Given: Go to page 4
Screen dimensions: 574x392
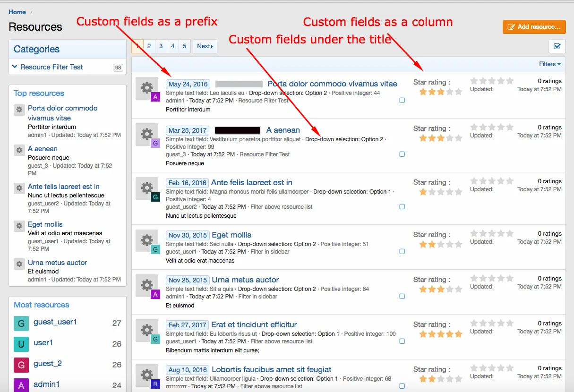Looking at the screenshot, I should (x=172, y=46).
